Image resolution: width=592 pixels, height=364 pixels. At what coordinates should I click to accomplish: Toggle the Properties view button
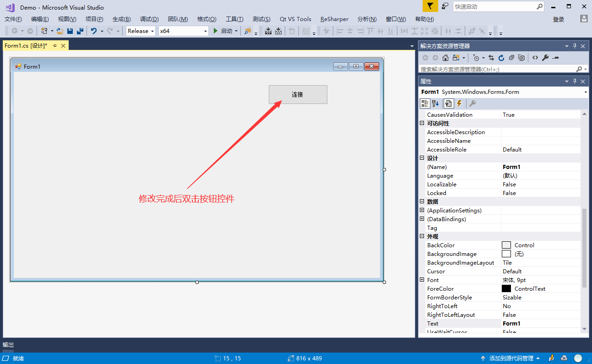(x=449, y=103)
